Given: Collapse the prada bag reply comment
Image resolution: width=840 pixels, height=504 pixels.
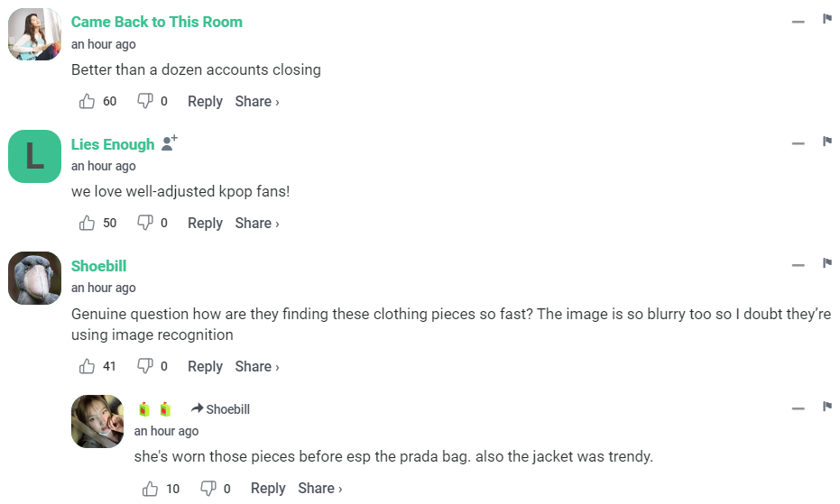Looking at the screenshot, I should click(798, 408).
